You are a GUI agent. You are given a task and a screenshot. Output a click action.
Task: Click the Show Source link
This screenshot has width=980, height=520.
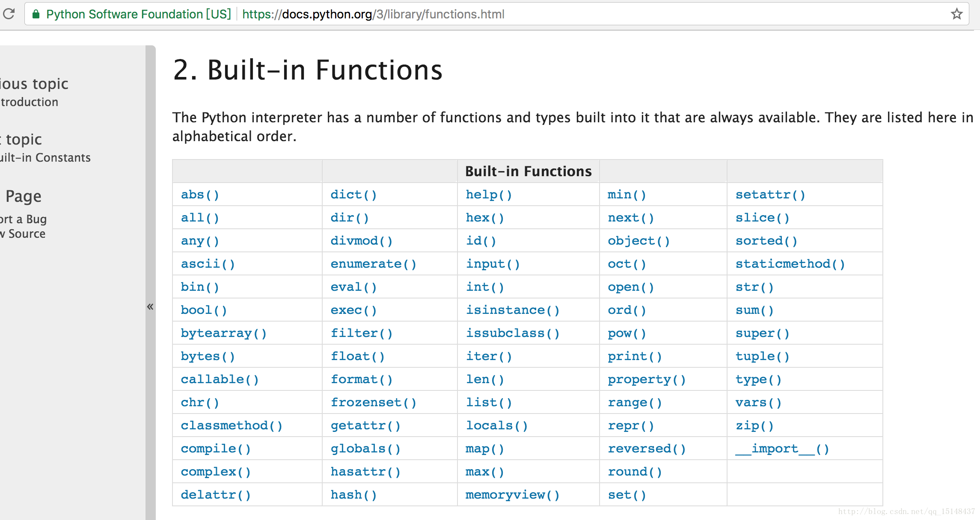(x=23, y=234)
